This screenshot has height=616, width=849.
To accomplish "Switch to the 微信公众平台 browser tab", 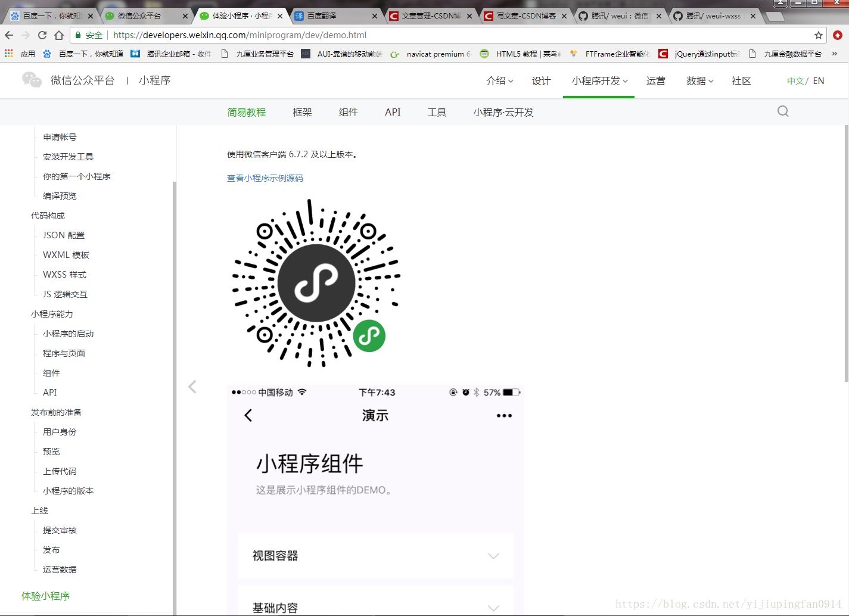I will [x=146, y=16].
